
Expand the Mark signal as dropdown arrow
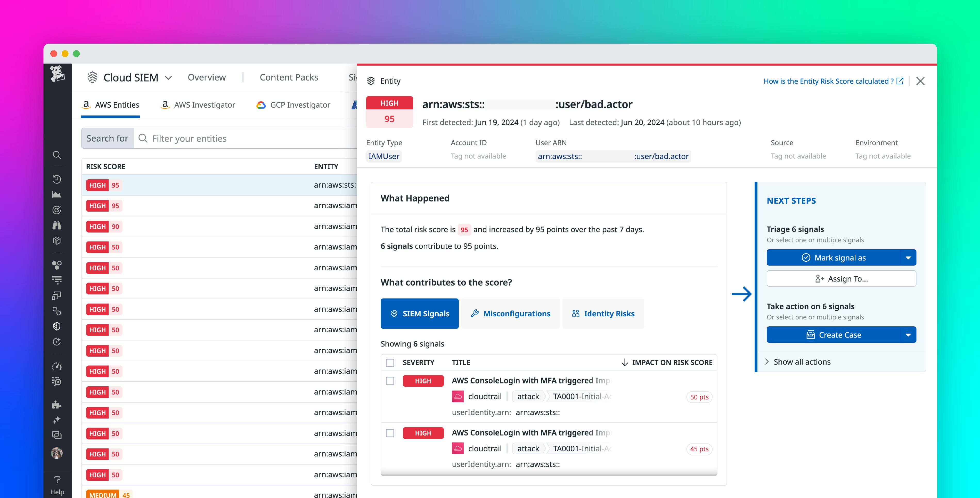pyautogui.click(x=909, y=257)
